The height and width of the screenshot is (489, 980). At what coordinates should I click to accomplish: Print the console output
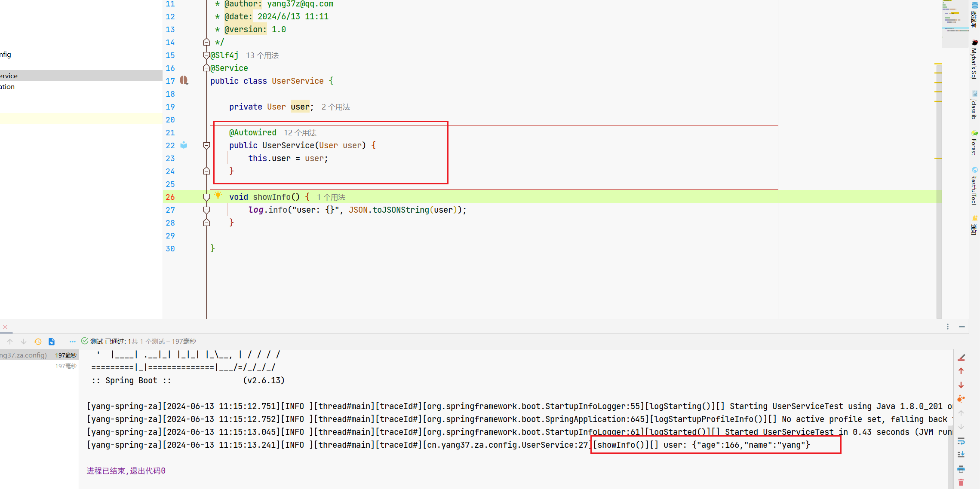coord(961,469)
